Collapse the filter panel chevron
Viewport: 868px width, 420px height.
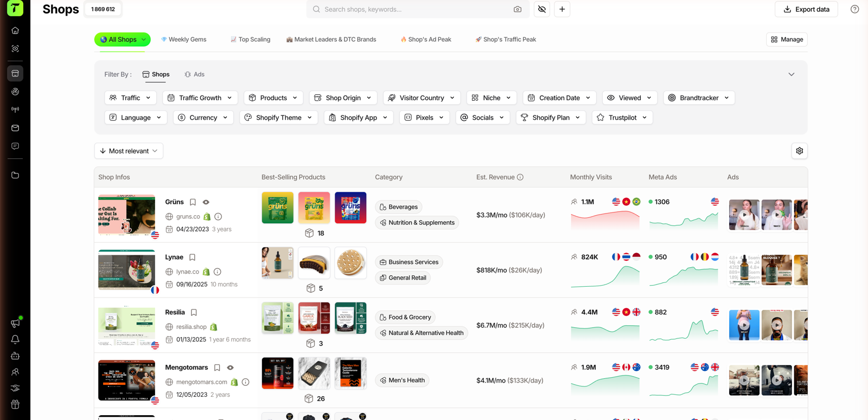(x=792, y=74)
